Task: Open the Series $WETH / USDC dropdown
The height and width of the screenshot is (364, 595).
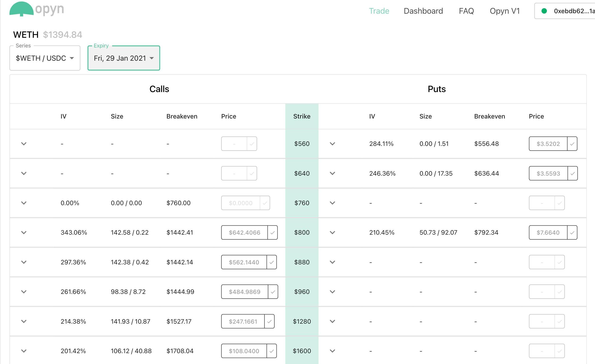Action: coord(45,58)
